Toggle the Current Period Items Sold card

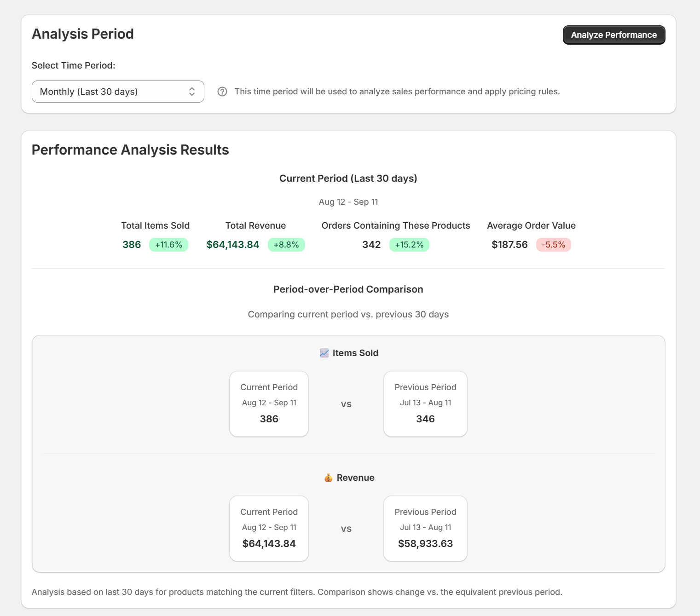[x=269, y=404]
